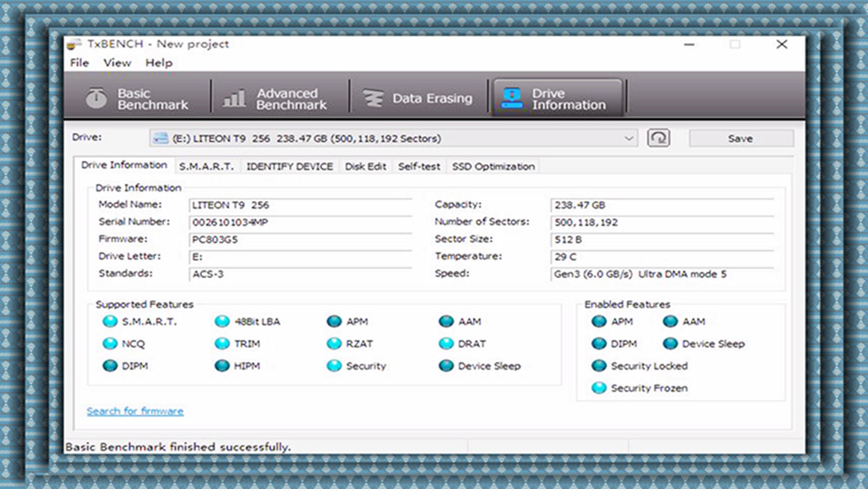Click the supported APM feature indicator
Image resolution: width=868 pixels, height=489 pixels.
coord(334,321)
